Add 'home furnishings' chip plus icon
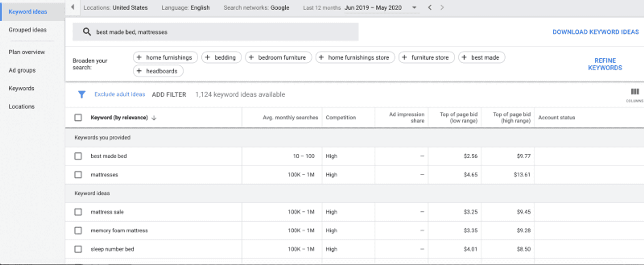This screenshot has height=265, width=644. 139,57
